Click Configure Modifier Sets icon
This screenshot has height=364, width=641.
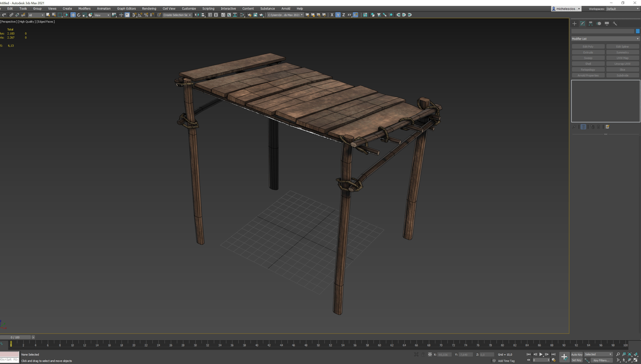click(x=607, y=127)
